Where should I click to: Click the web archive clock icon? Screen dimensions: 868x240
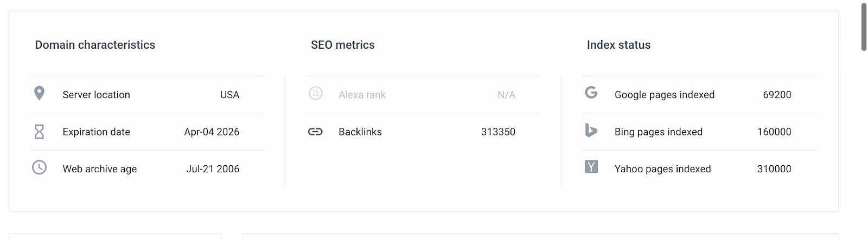pos(39,167)
